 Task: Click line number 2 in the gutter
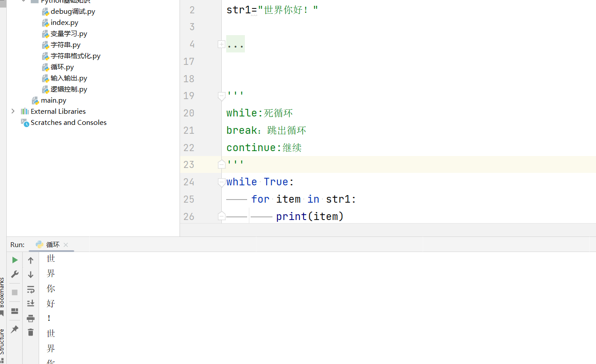pos(192,10)
